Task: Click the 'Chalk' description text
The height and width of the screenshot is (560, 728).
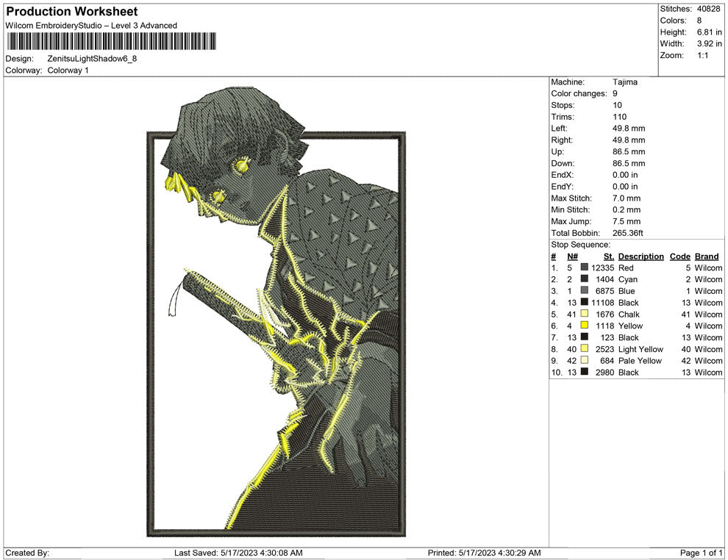Action: coord(629,314)
